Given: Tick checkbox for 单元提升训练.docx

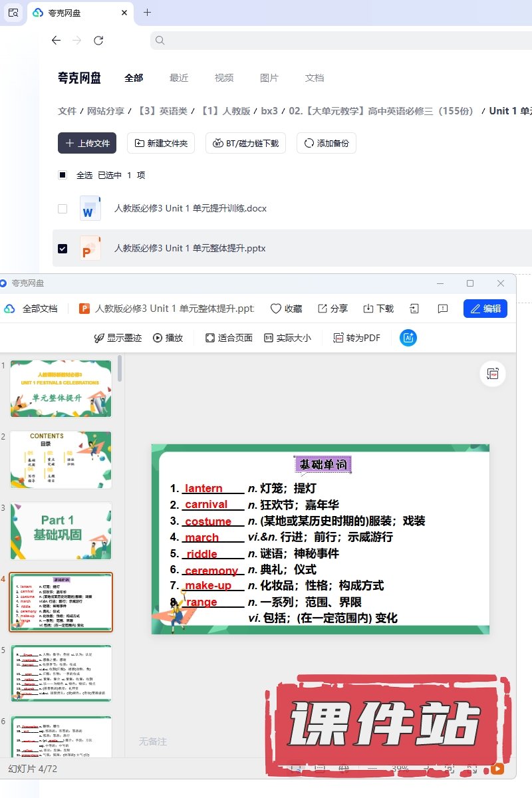Looking at the screenshot, I should (x=63, y=209).
